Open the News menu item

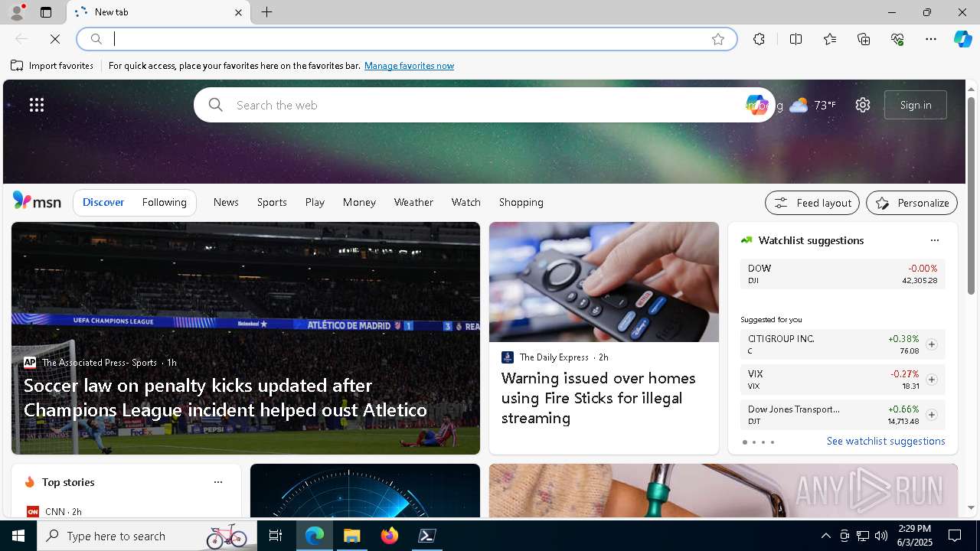226,202
